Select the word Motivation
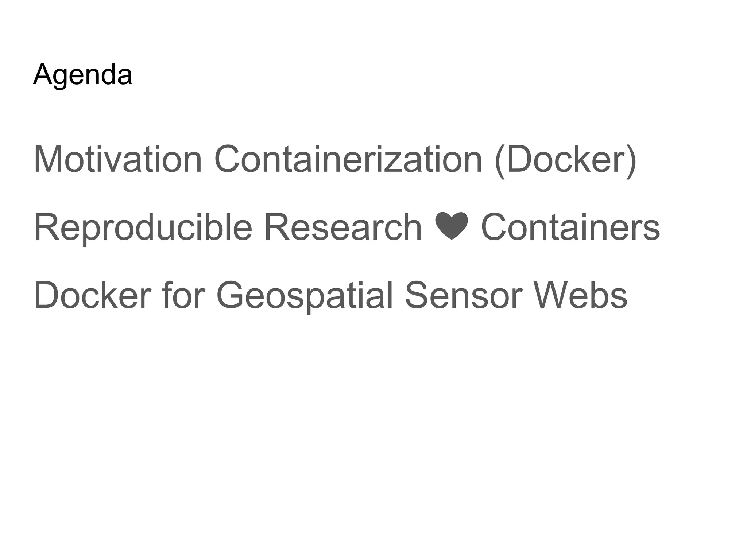Viewport: 747px width, 560px height. tap(117, 159)
